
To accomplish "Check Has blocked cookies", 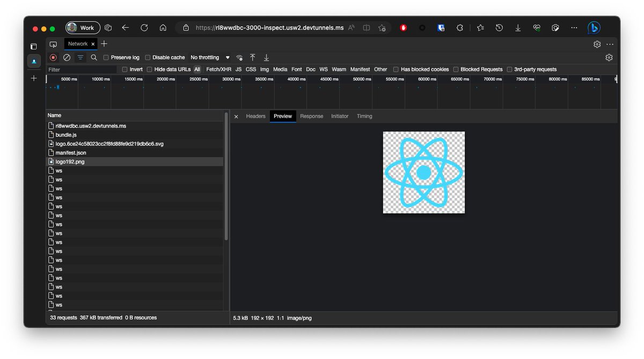I will point(396,69).
